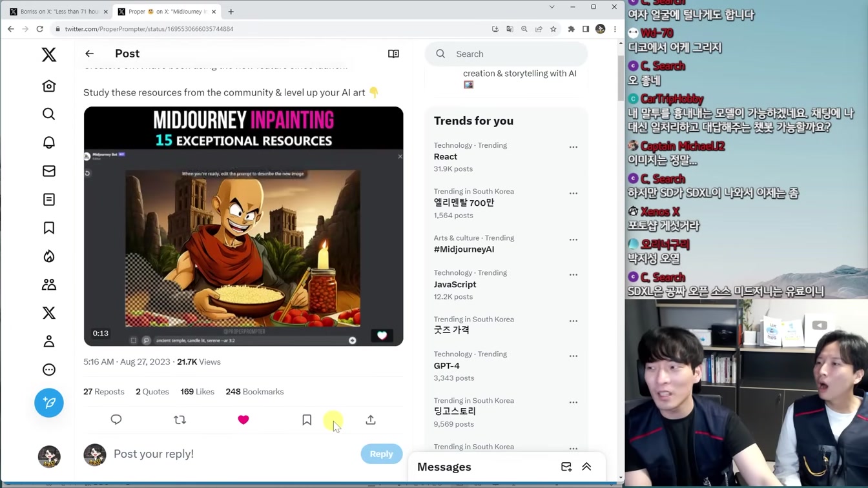This screenshot has height=488, width=868.
Task: View the 27 Reposts list
Action: 104,392
